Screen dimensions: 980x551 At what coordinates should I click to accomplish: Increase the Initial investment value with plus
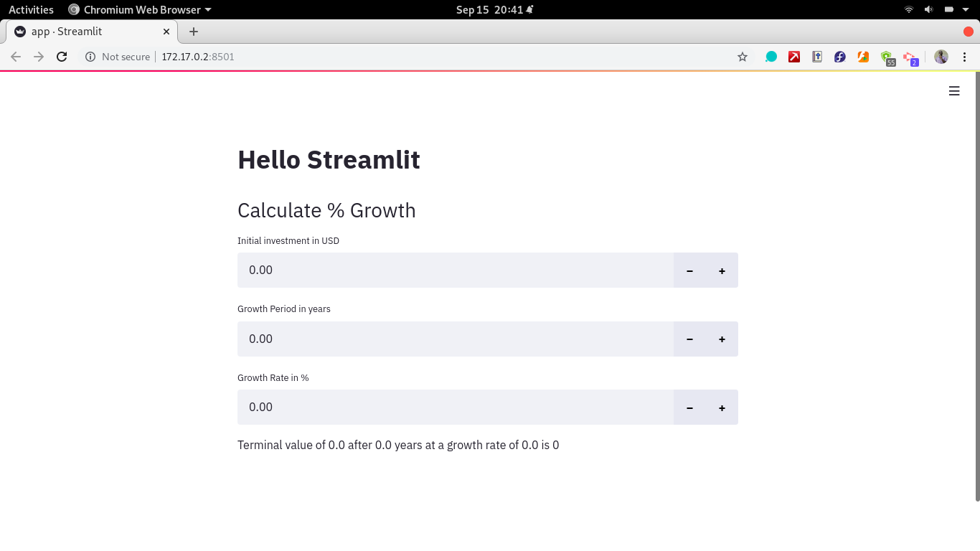[722, 270]
